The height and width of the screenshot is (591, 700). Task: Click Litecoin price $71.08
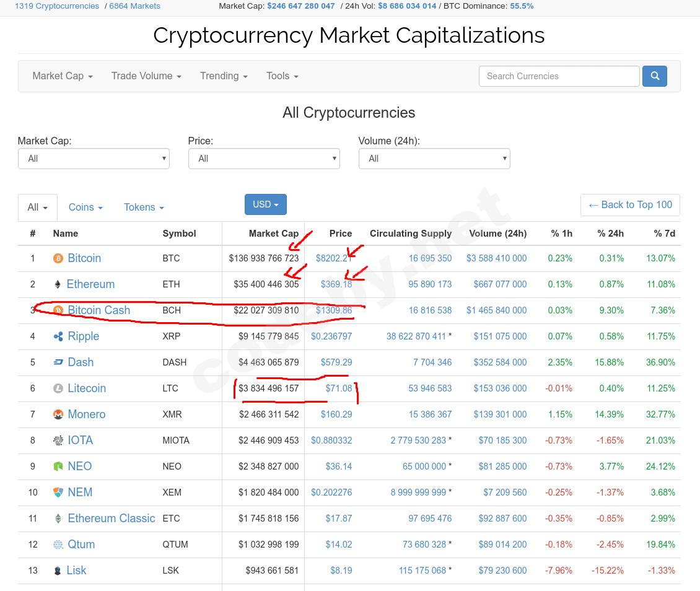339,388
